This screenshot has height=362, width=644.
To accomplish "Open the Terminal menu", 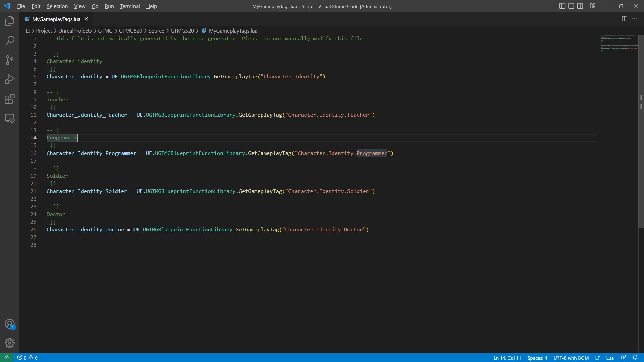I will click(x=129, y=6).
